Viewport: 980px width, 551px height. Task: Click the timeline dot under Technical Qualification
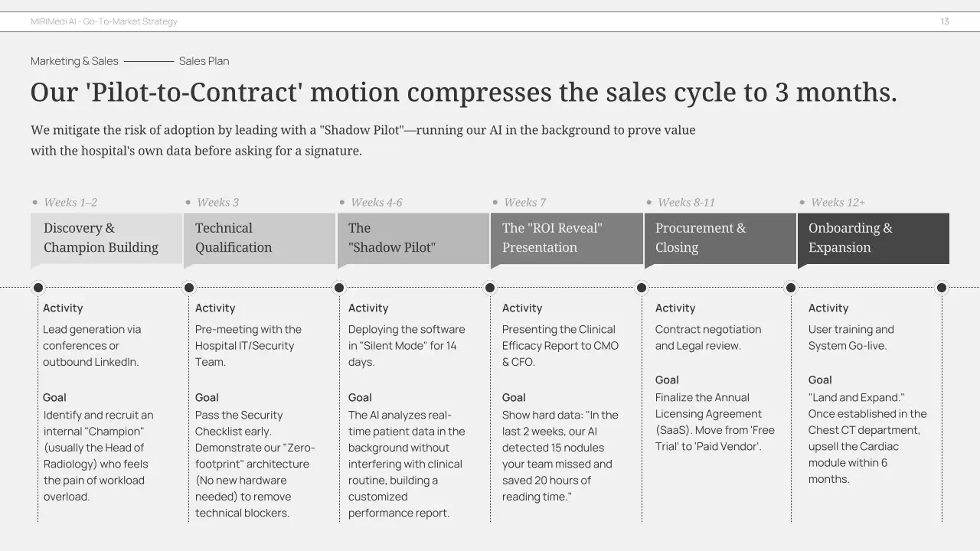pos(189,288)
